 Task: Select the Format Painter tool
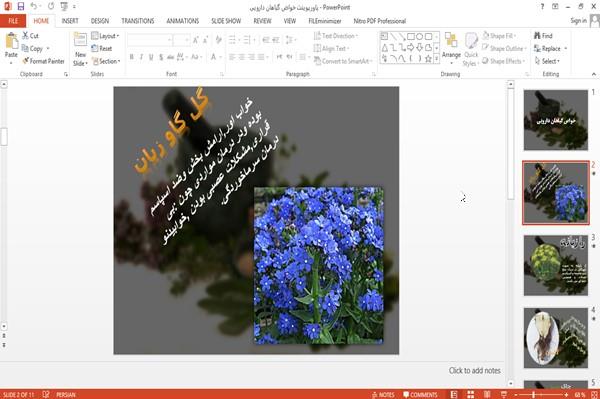point(43,61)
